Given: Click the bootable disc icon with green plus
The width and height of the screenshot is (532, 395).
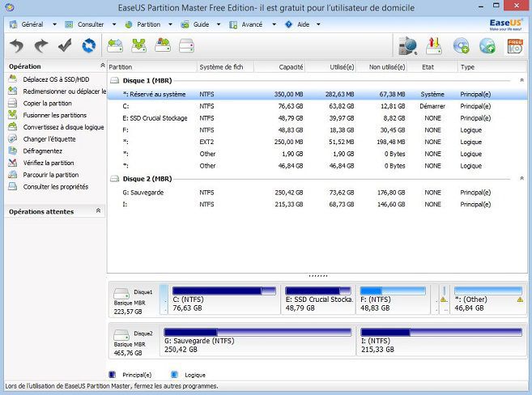Looking at the screenshot, I should pos(461,46).
